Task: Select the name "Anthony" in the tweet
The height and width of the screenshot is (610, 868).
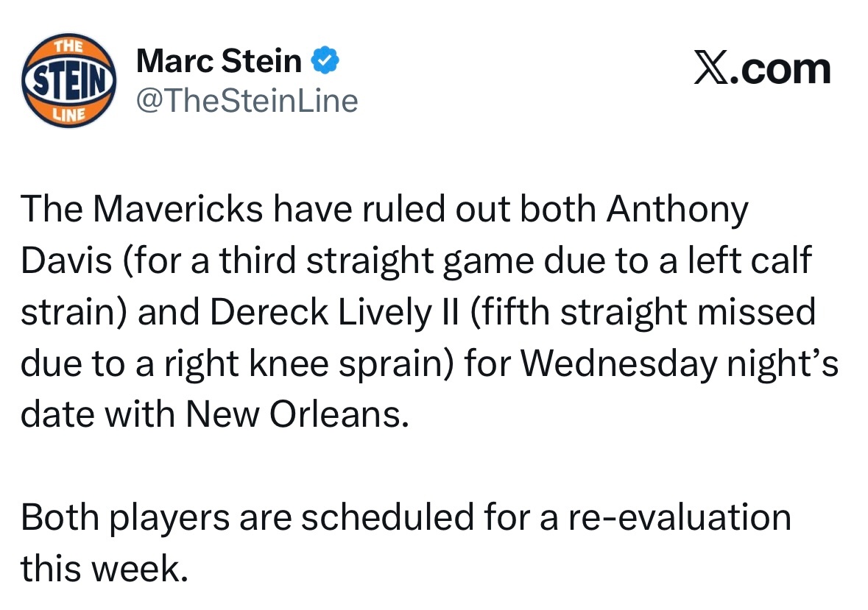Action: point(677,210)
